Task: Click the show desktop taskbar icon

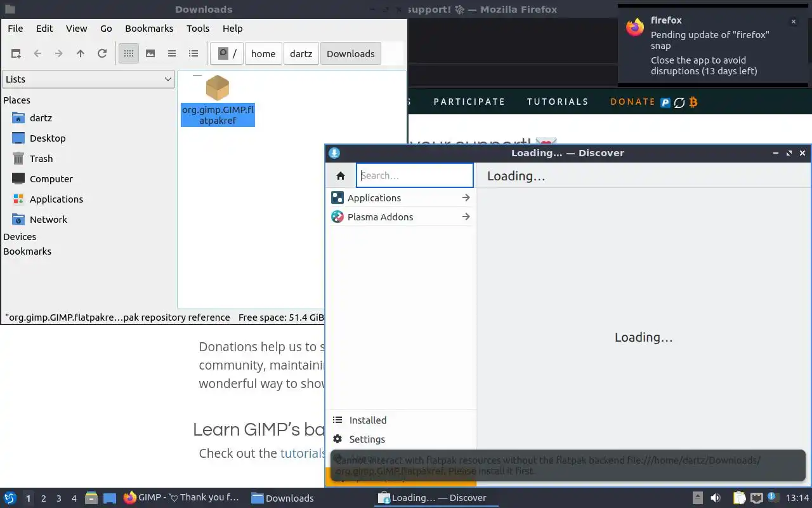Action: coord(110,498)
